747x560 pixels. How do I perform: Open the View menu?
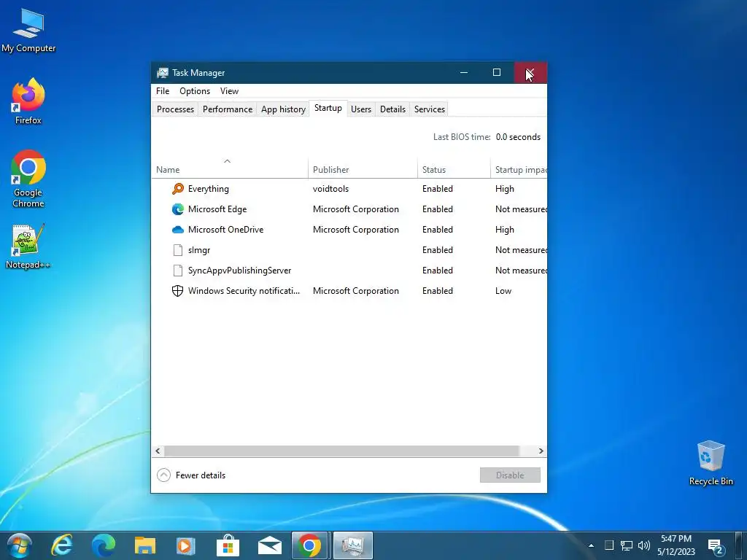click(229, 91)
